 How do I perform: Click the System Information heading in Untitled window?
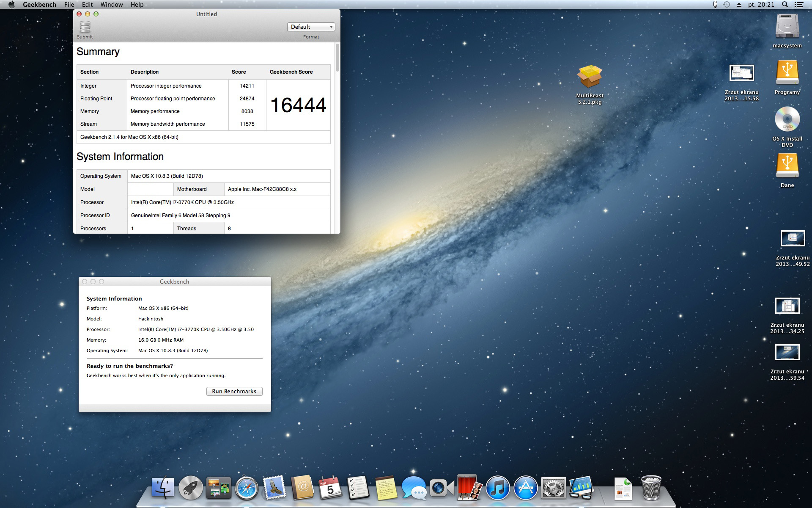[120, 157]
